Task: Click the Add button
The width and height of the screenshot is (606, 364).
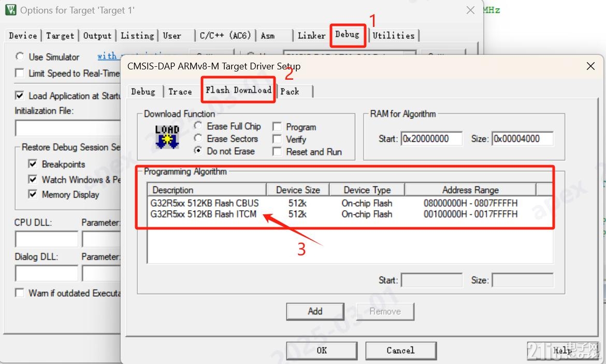Action: tap(315, 312)
